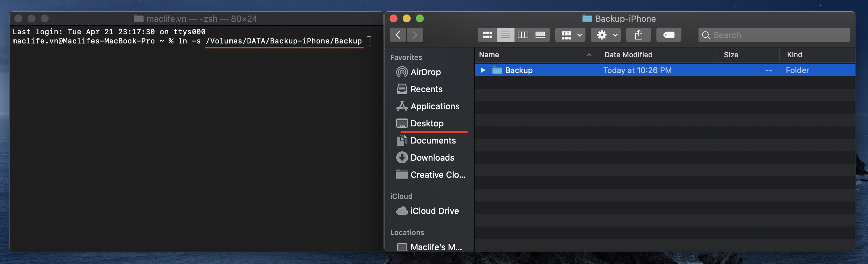Click the Finder forward navigation arrow
The width and height of the screenshot is (868, 264).
415,35
